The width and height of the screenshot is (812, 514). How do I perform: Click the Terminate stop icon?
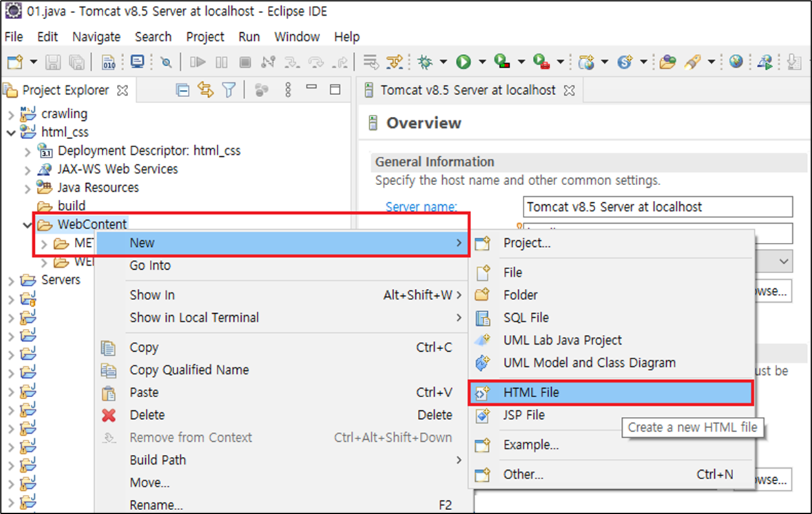pos(245,62)
